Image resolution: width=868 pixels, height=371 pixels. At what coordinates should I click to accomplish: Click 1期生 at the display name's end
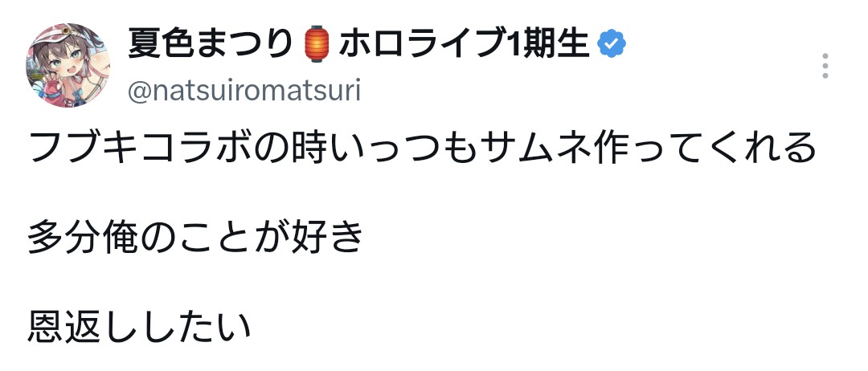tap(548, 44)
